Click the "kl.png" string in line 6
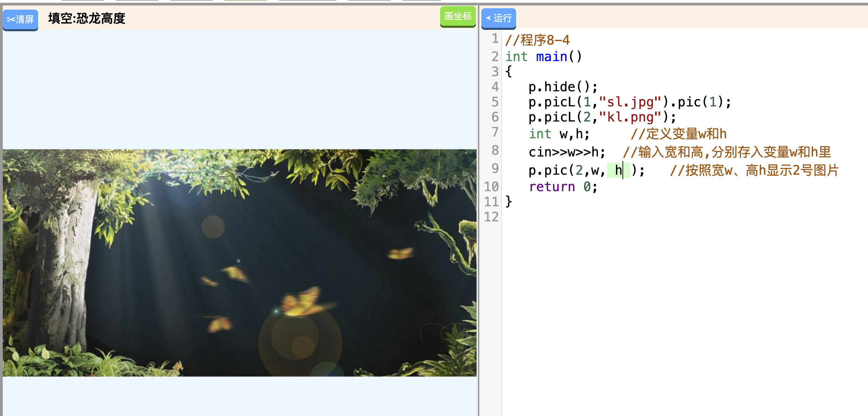868x416 pixels. point(630,117)
